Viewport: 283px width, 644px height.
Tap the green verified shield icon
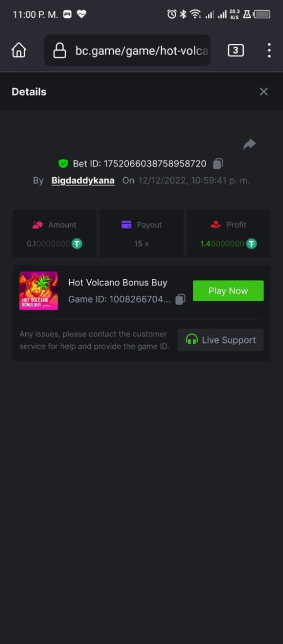(63, 164)
